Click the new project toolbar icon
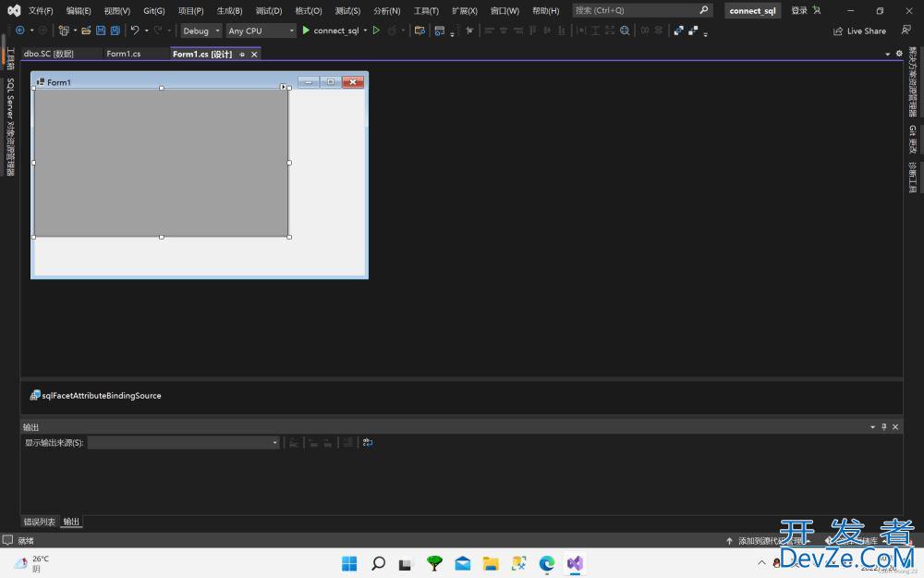The image size is (924, 578). click(x=64, y=31)
